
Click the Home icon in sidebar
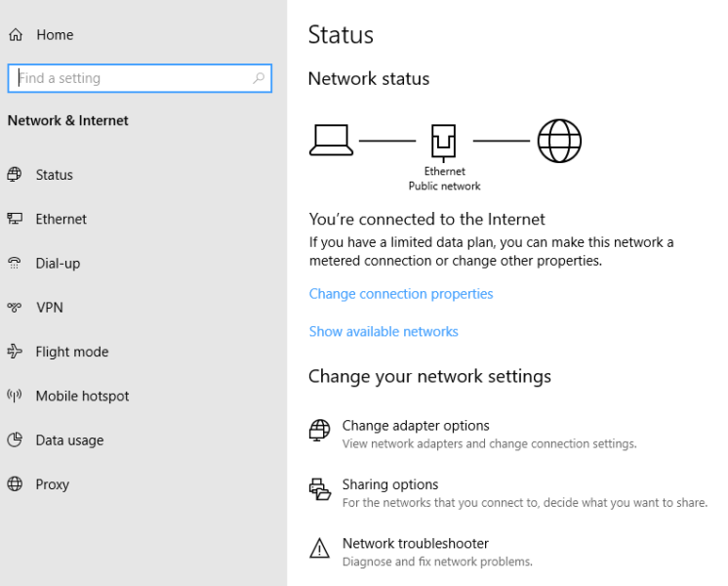point(15,35)
